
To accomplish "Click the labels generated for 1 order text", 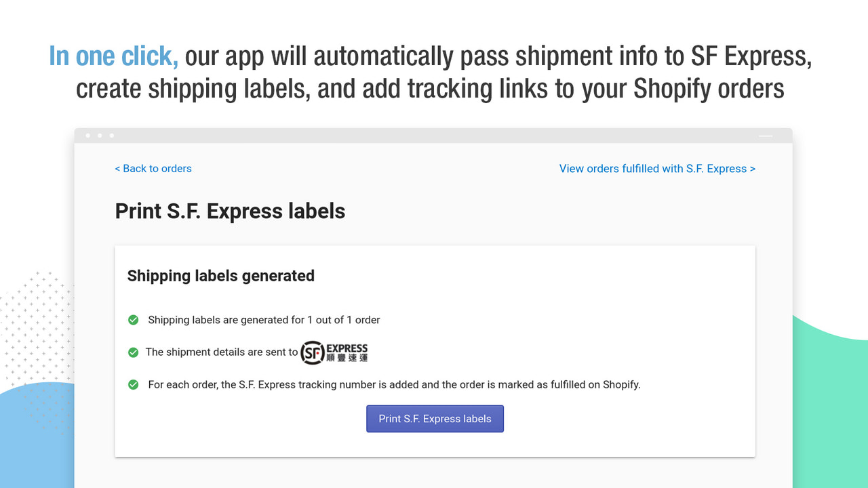I will tap(263, 319).
